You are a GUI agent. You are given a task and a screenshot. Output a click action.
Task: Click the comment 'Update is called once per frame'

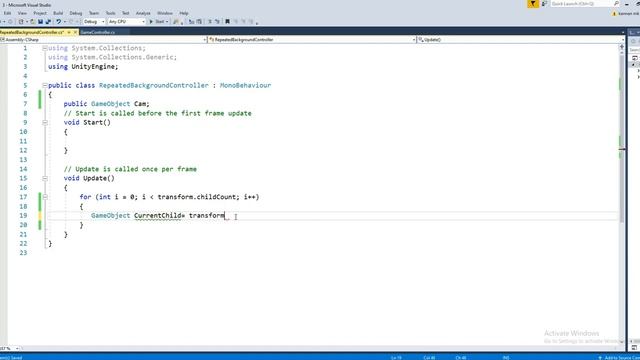136,169
